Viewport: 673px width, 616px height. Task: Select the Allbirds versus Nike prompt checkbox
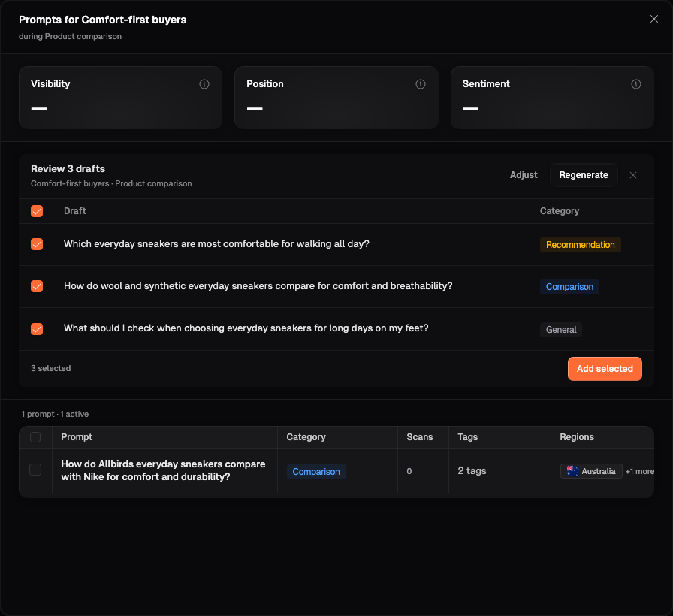pos(35,470)
